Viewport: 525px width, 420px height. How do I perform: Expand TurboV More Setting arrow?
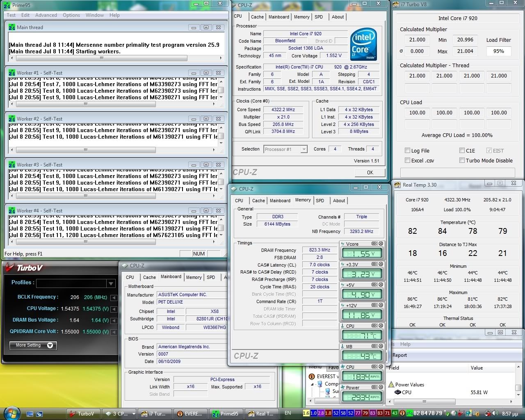click(x=50, y=345)
